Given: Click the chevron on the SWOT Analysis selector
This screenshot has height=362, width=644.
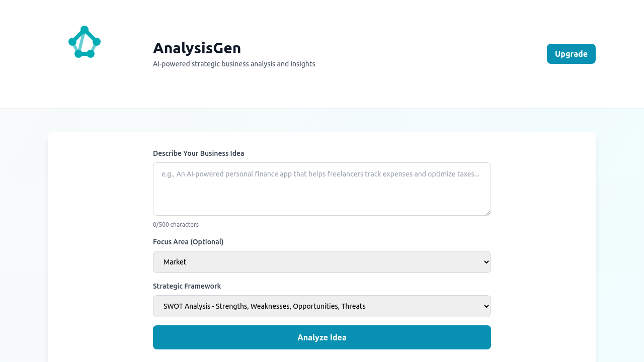Looking at the screenshot, I should 482,306.
